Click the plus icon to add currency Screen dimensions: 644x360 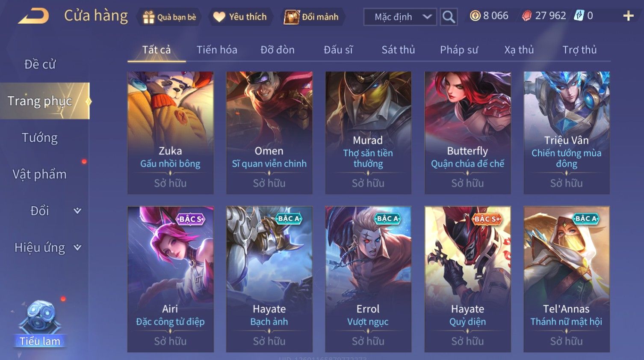628,16
